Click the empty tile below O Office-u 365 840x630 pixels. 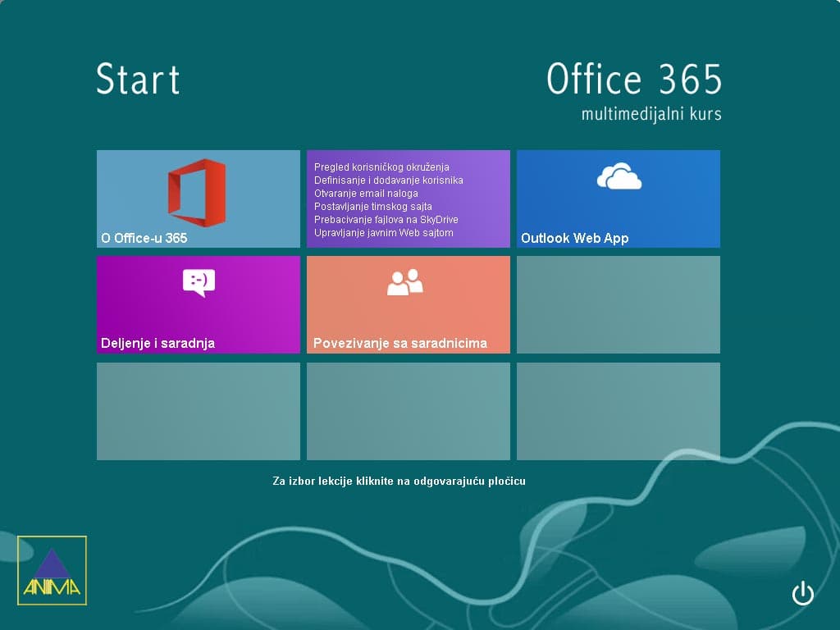click(198, 410)
